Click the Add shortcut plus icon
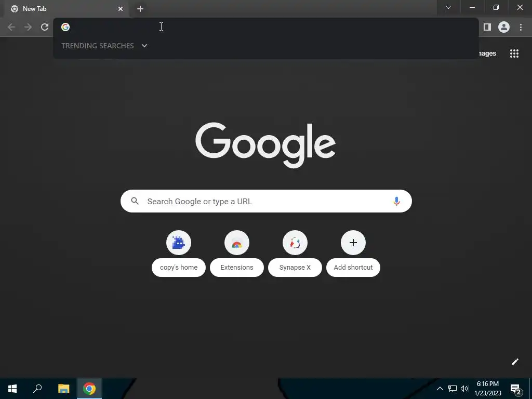Image resolution: width=532 pixels, height=399 pixels. point(353,243)
